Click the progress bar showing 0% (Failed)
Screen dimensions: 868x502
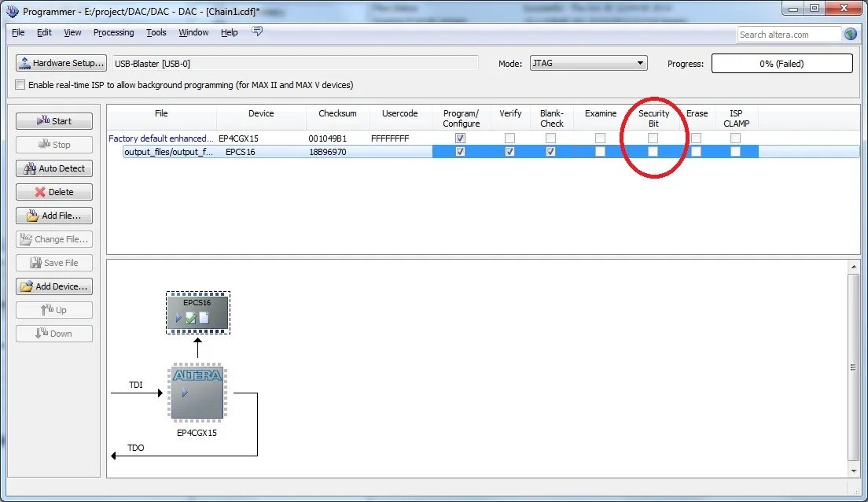782,63
